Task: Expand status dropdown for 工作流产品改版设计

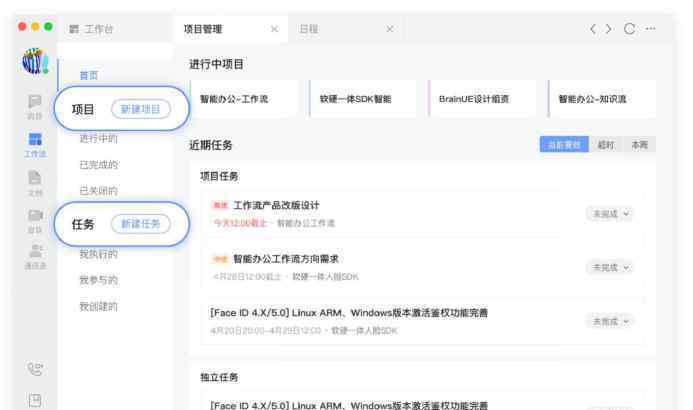Action: click(x=610, y=214)
